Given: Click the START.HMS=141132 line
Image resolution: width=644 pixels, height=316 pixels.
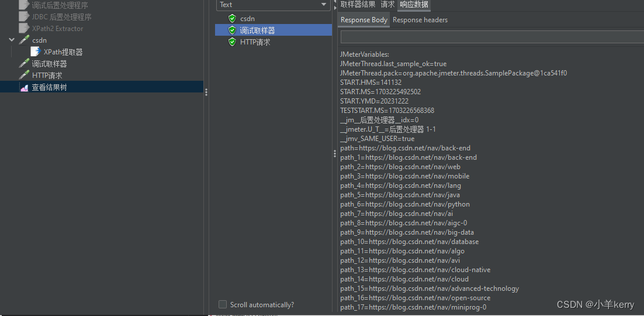Looking at the screenshot, I should 371,83.
